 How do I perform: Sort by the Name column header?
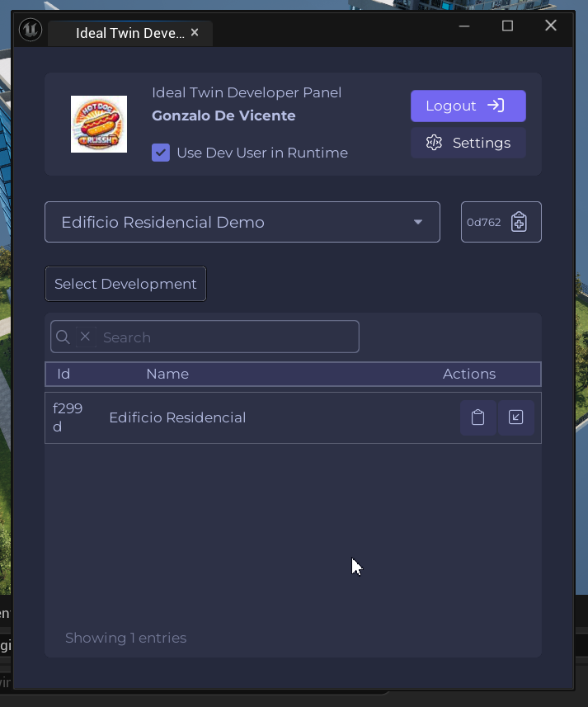click(167, 374)
